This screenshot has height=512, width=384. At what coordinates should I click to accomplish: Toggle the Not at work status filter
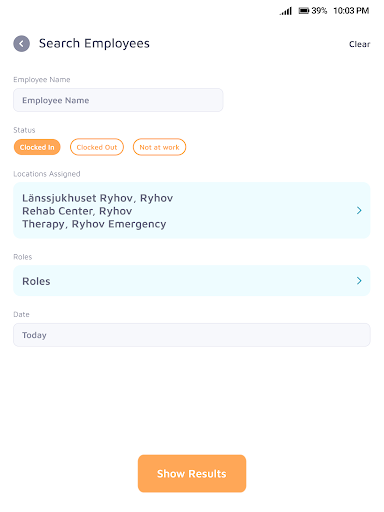(159, 147)
